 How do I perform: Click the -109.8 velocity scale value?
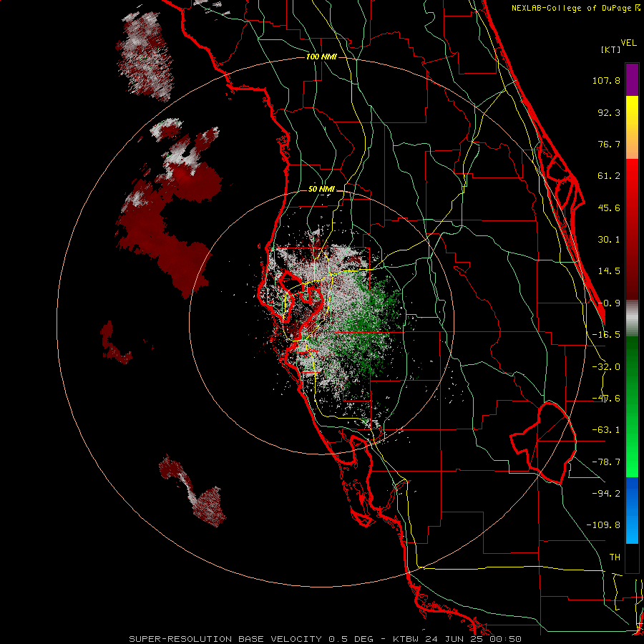point(603,525)
